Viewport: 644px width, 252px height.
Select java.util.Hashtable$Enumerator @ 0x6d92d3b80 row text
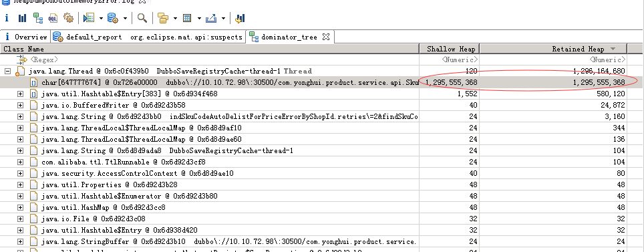pyautogui.click(x=130, y=196)
